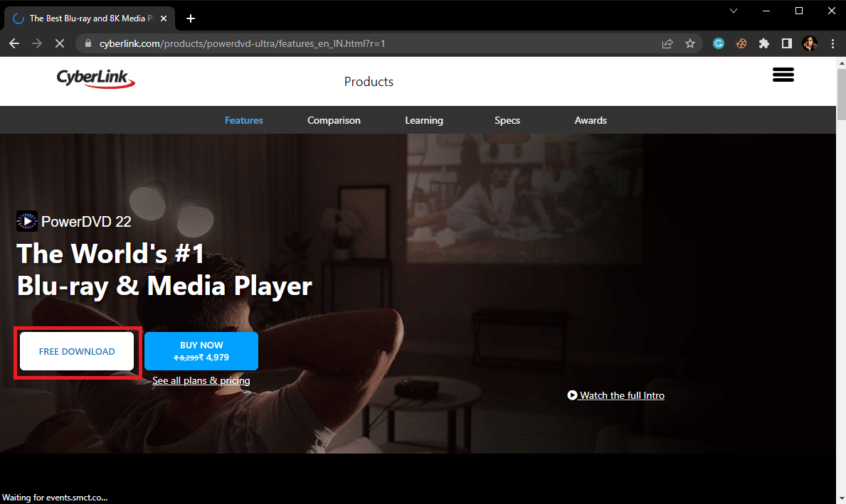Click the CyberLink logo

(95, 79)
